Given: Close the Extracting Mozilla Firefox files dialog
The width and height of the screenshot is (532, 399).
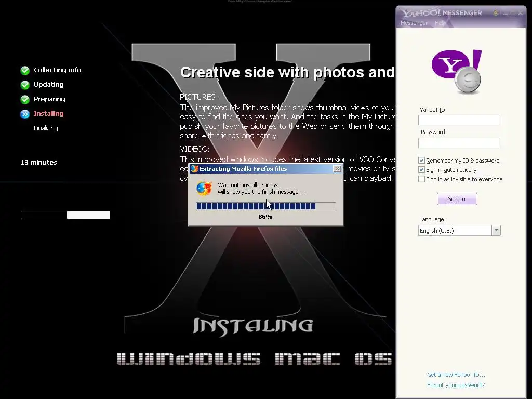Looking at the screenshot, I should [x=337, y=169].
